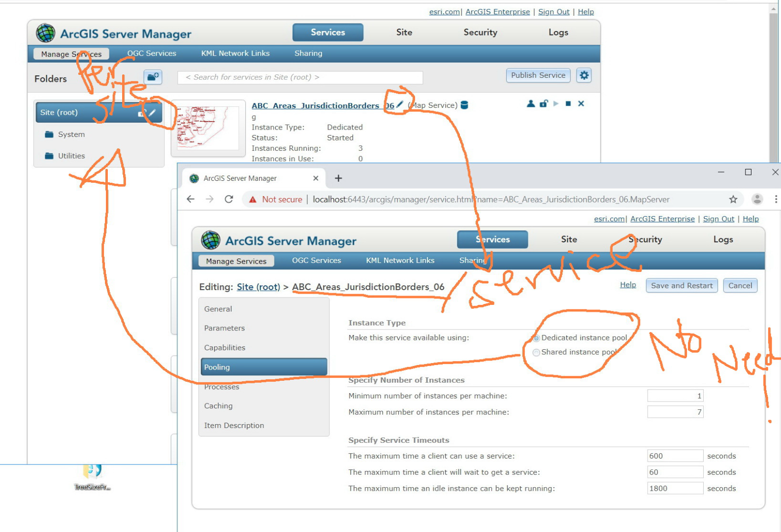Open the System folder icon in Folders list
The image size is (781, 532).
click(49, 134)
